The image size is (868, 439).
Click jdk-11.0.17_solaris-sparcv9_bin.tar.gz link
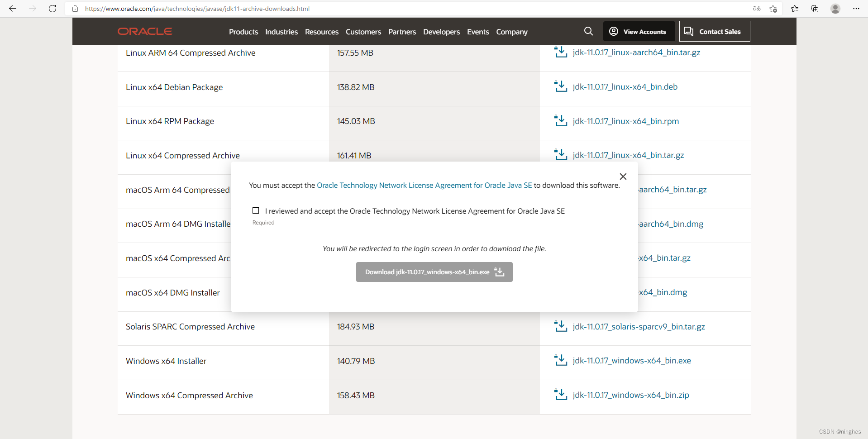point(639,326)
